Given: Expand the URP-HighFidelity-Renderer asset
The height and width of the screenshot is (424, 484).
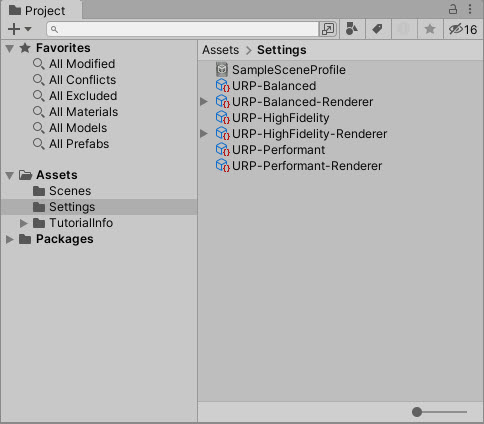Looking at the screenshot, I should pos(204,134).
